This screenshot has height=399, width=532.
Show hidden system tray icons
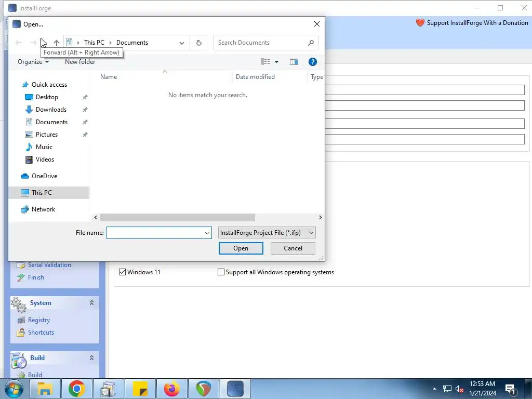click(435, 389)
